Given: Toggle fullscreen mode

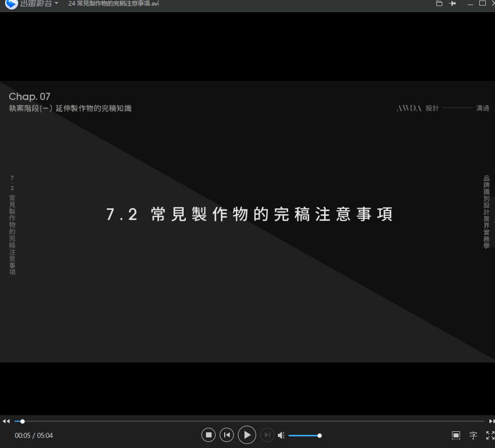Looking at the screenshot, I should coord(490,435).
